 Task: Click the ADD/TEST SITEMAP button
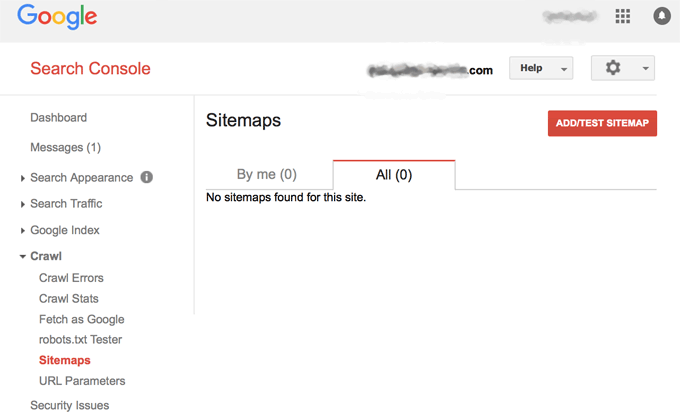click(602, 123)
